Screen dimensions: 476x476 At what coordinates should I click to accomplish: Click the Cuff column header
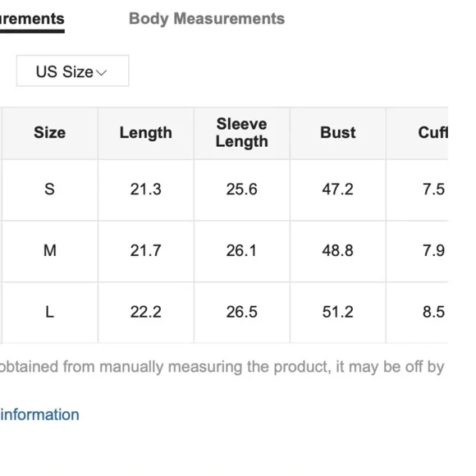433,133
